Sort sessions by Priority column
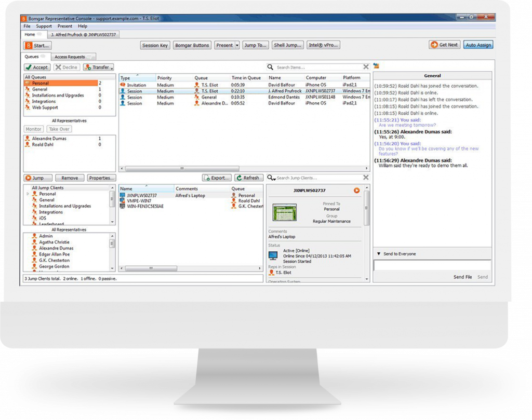Viewport: 532px width, 420px height. click(x=174, y=78)
